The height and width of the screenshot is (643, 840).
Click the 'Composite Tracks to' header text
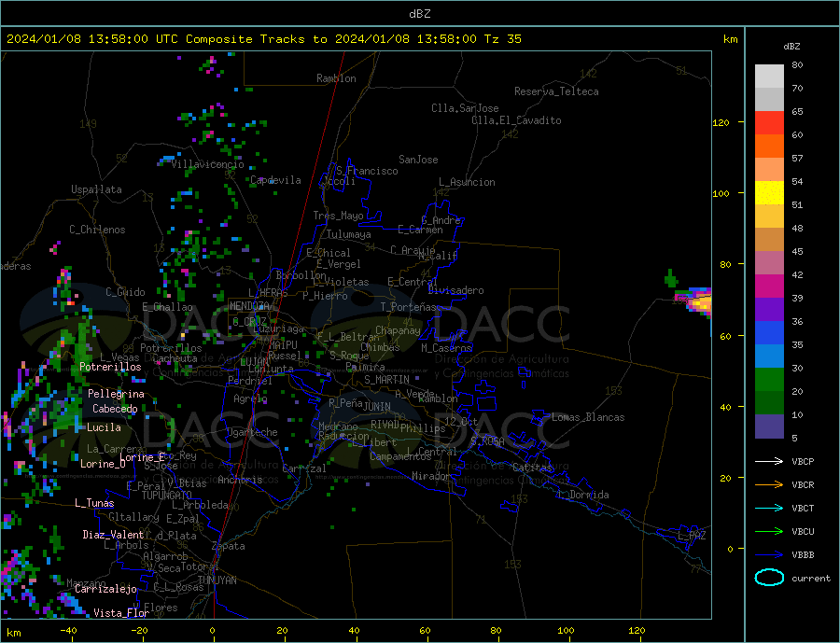pos(256,39)
